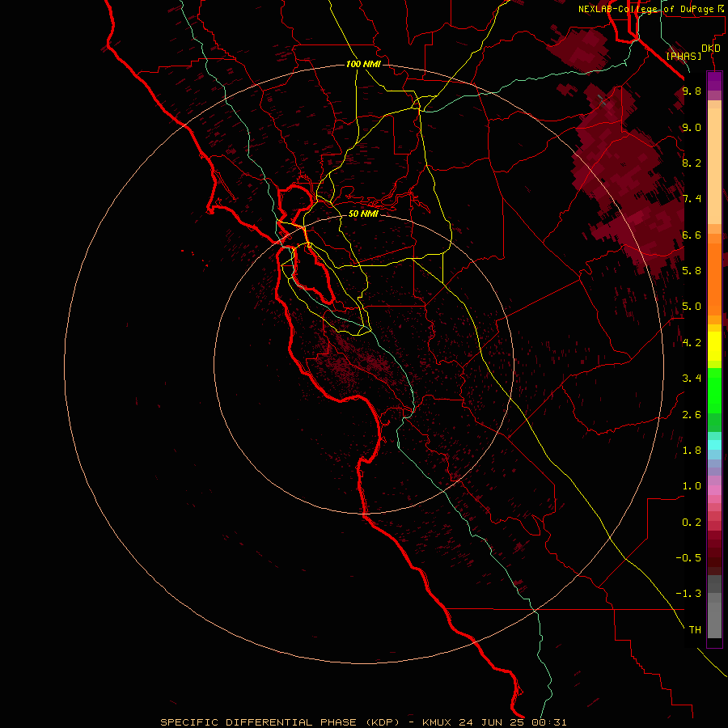Click the gray swatch at the color bar bottom

[714, 621]
